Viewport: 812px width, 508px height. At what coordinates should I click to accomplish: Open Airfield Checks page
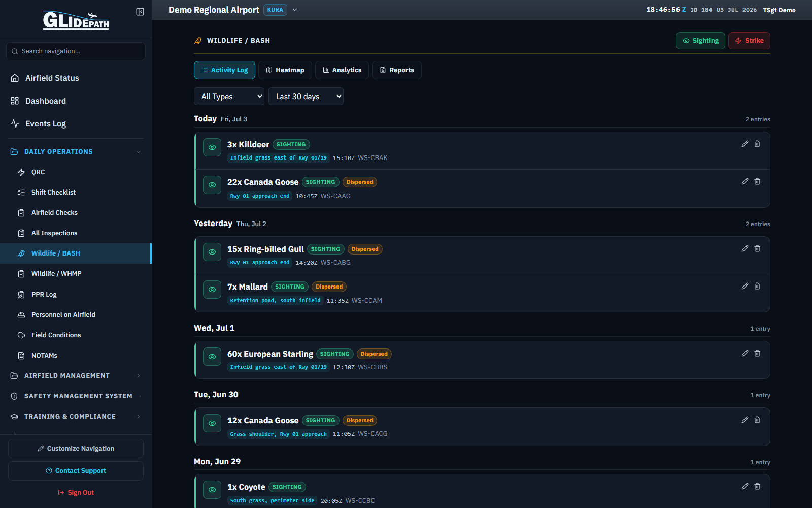76,213
